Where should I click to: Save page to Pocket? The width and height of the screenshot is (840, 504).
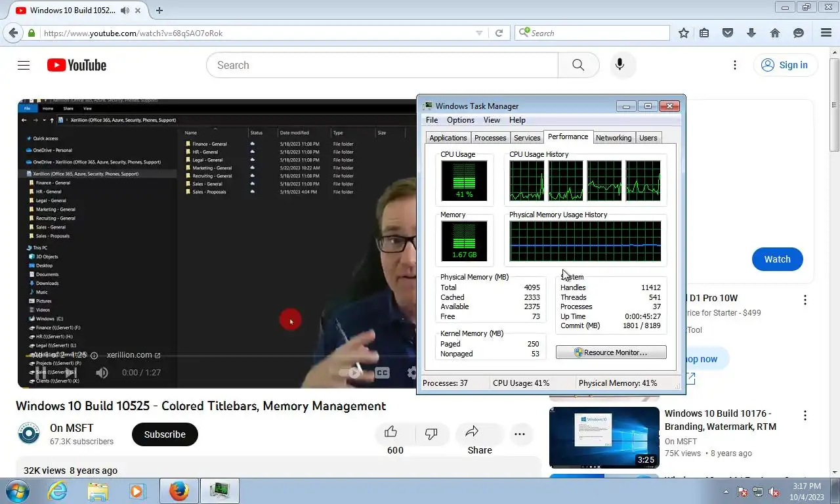click(728, 33)
